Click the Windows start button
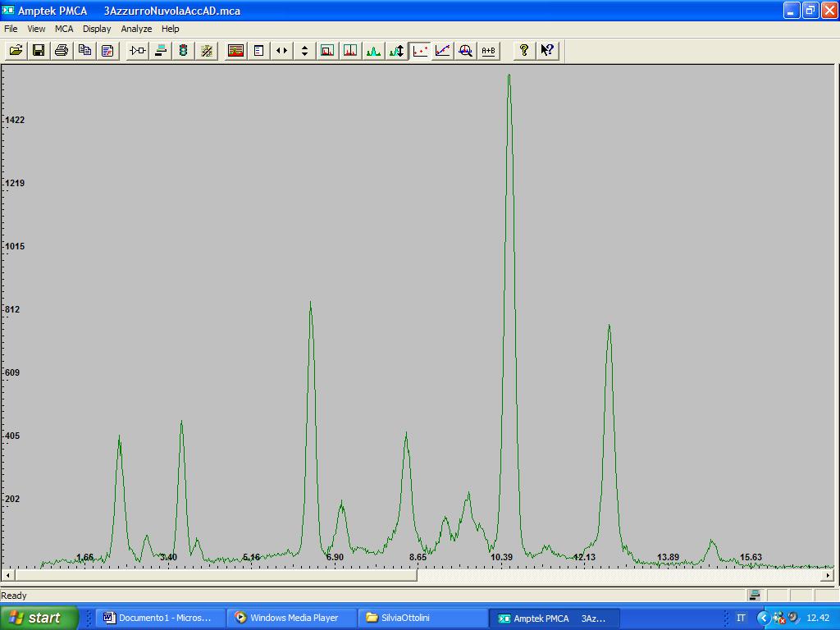 (39, 618)
